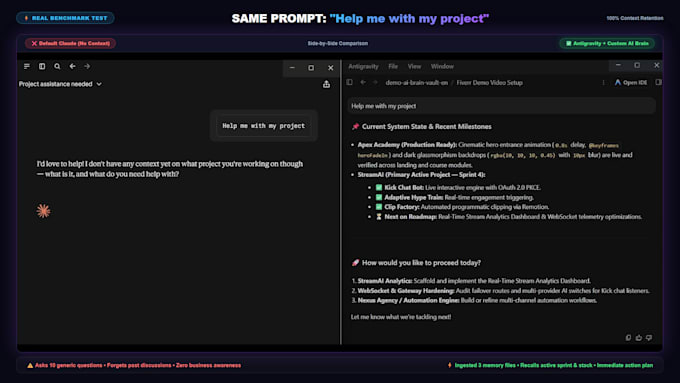Click the 'Kick Chat Bot' checklist item
The image size is (680, 383).
pos(458,187)
